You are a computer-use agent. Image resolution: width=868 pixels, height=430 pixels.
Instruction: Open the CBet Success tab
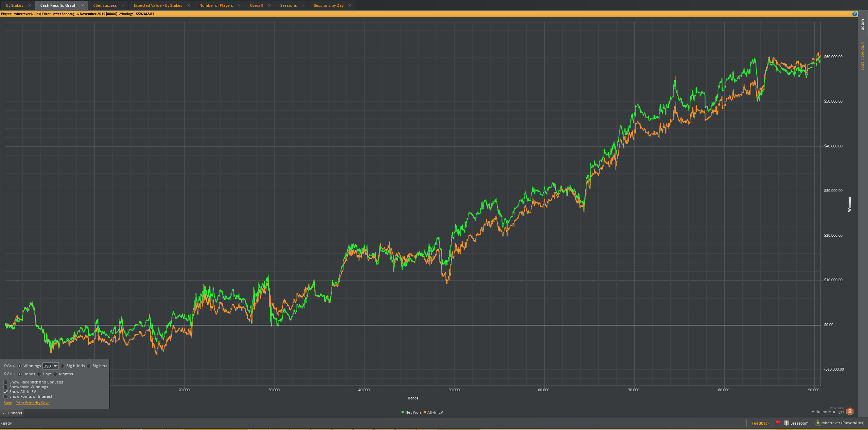[x=105, y=5]
